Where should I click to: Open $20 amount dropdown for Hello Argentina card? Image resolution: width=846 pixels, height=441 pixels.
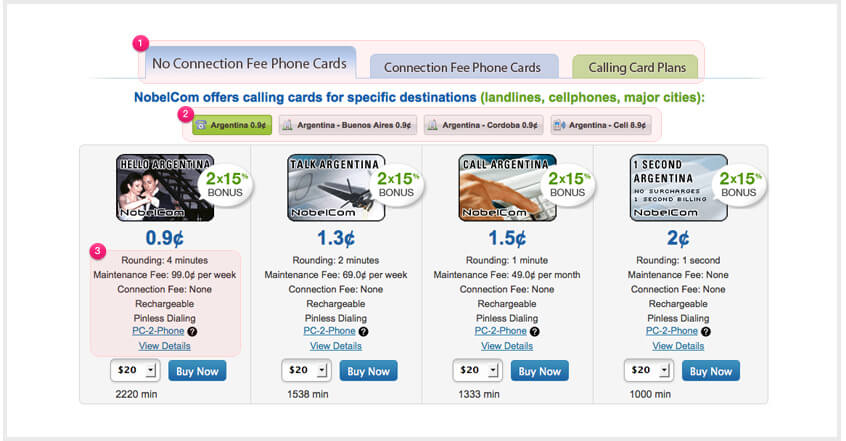[135, 370]
